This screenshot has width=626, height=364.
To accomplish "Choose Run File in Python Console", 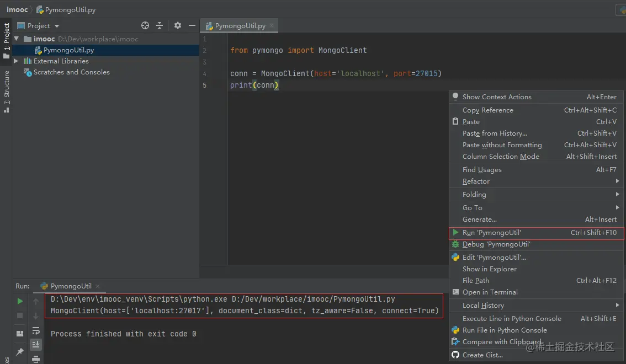I will [x=536, y=330].
